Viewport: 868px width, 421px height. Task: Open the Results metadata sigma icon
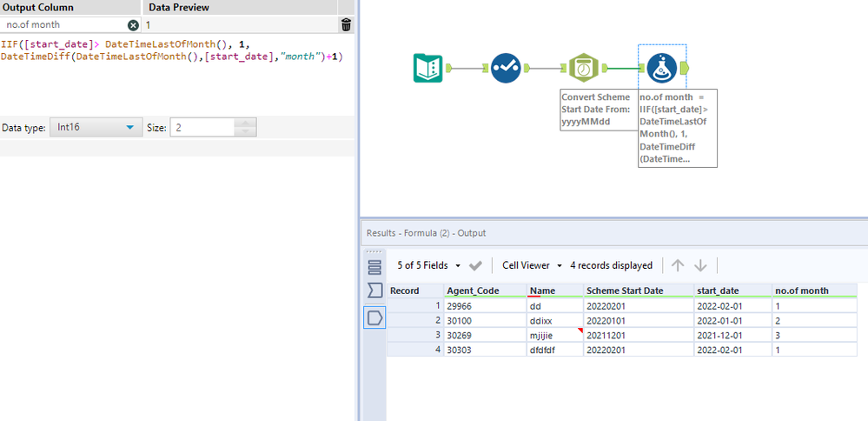[x=374, y=291]
